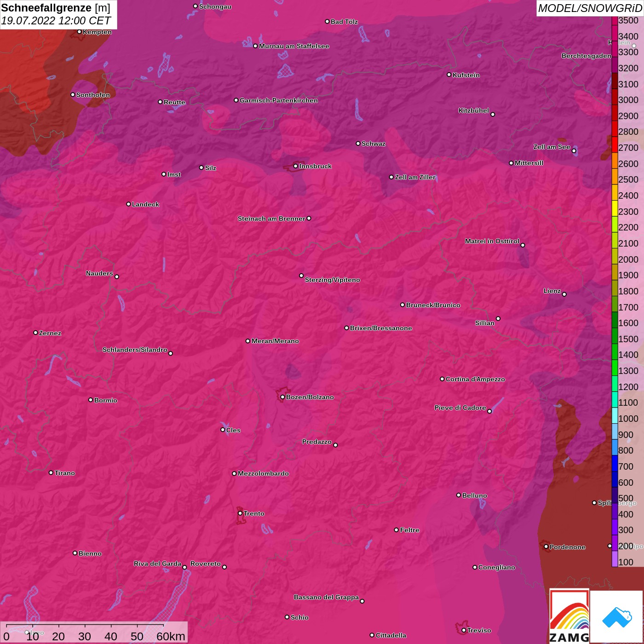Click the Bad Tölz location dot
Viewport: 644px width, 644px height.
point(327,22)
